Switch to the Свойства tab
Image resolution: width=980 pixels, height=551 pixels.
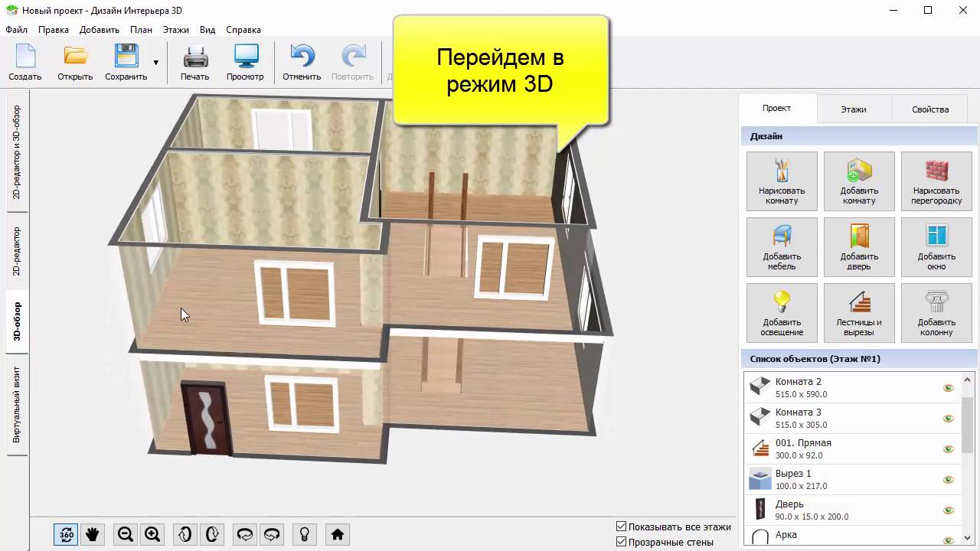[929, 109]
